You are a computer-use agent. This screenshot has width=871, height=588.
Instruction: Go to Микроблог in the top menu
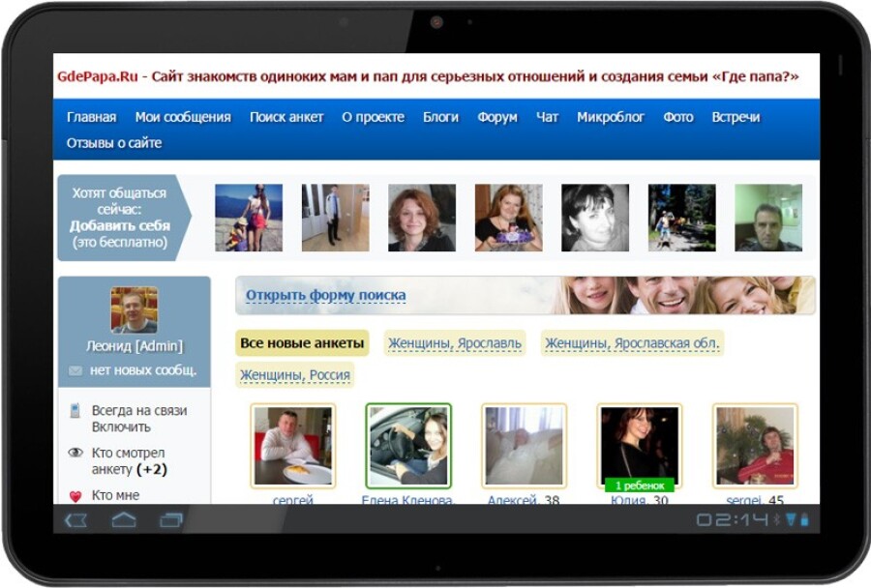(611, 117)
